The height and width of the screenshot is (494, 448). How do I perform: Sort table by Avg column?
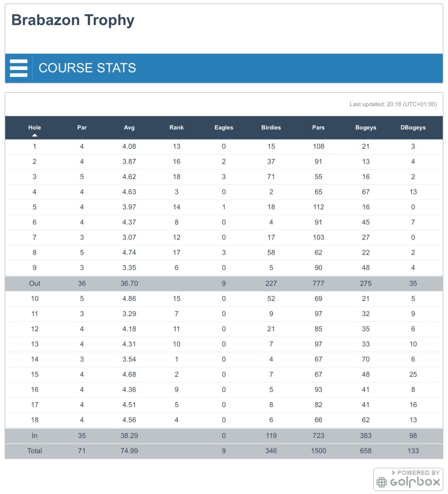(129, 127)
